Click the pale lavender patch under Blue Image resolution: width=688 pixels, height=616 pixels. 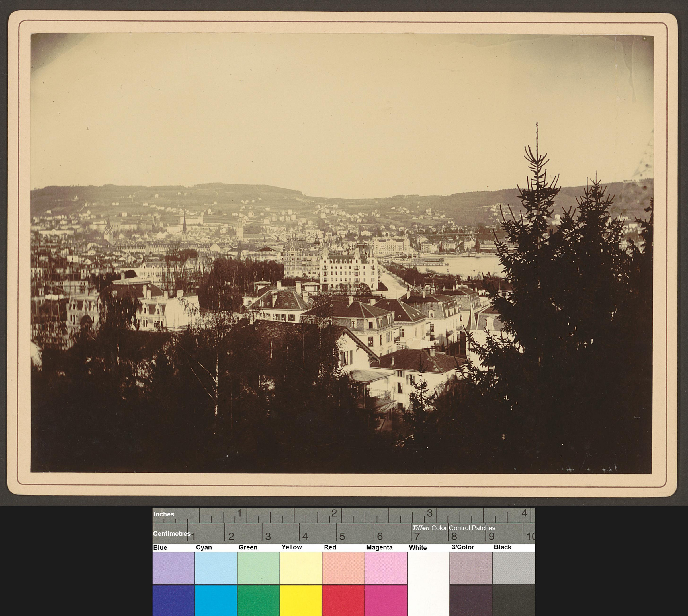coord(173,568)
